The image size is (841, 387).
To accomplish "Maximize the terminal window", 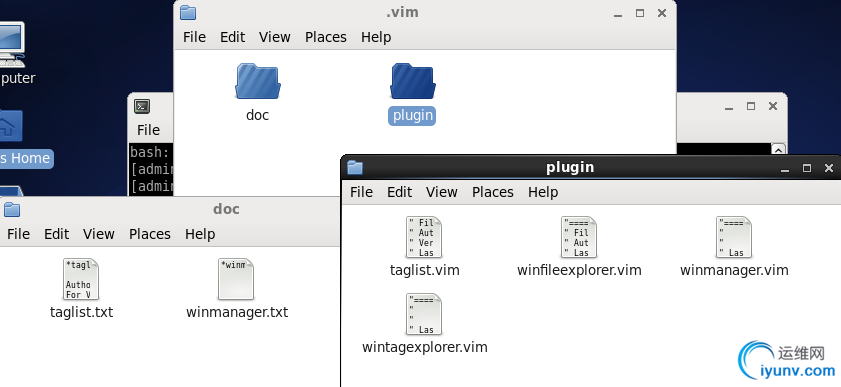I will tap(751, 106).
